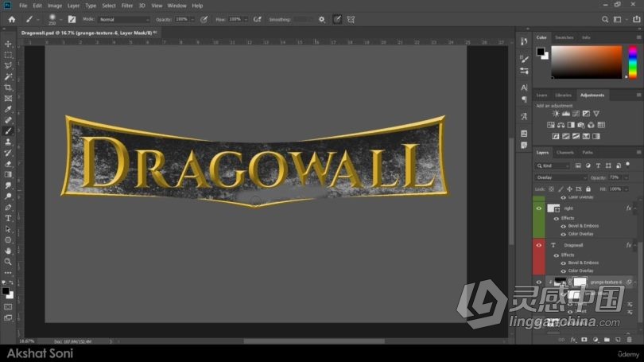Switch to the Channels tab
644x362 pixels.
click(564, 153)
